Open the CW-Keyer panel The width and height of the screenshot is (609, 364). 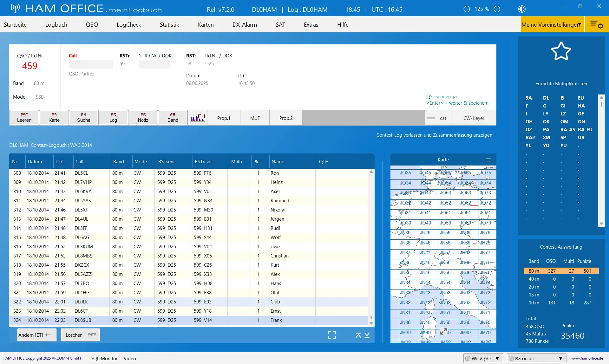pyautogui.click(x=474, y=118)
